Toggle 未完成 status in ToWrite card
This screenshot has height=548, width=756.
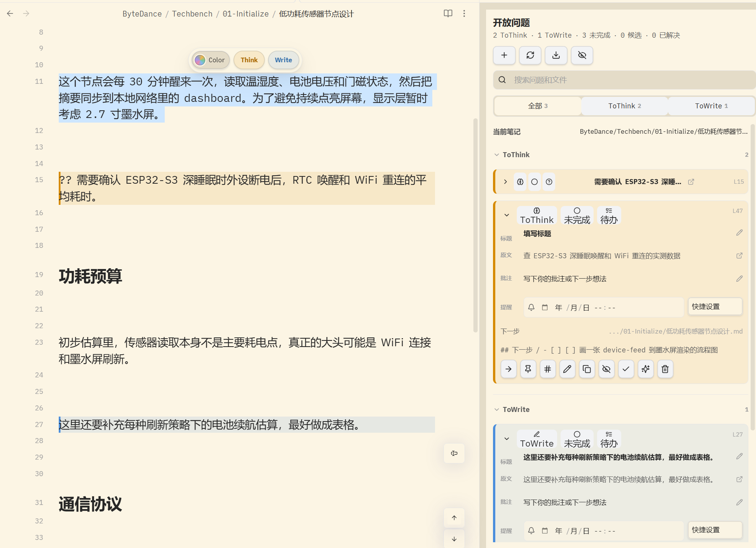(x=577, y=439)
